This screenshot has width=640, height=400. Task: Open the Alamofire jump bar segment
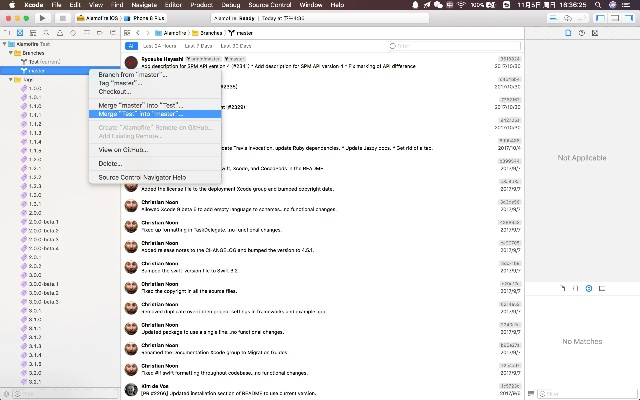point(171,33)
